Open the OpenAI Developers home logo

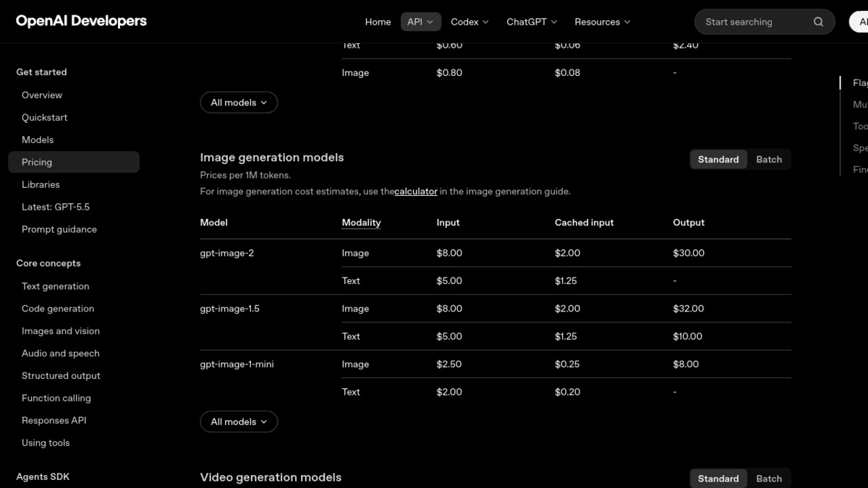[x=81, y=21]
